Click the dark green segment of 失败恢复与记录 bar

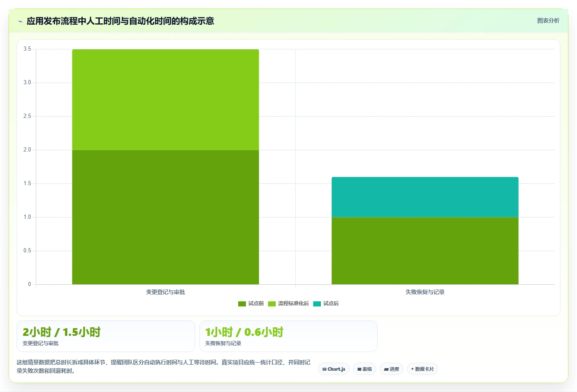[425, 251]
